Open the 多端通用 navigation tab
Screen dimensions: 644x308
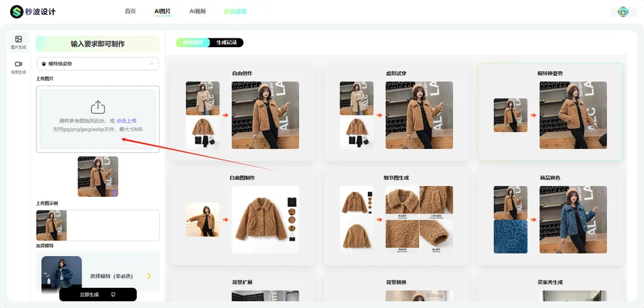(235, 11)
